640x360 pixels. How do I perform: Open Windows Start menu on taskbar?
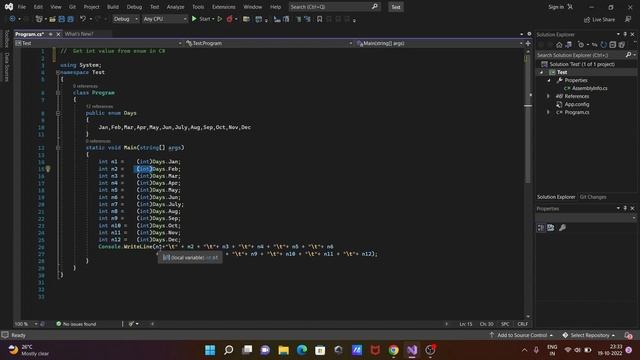(210, 350)
